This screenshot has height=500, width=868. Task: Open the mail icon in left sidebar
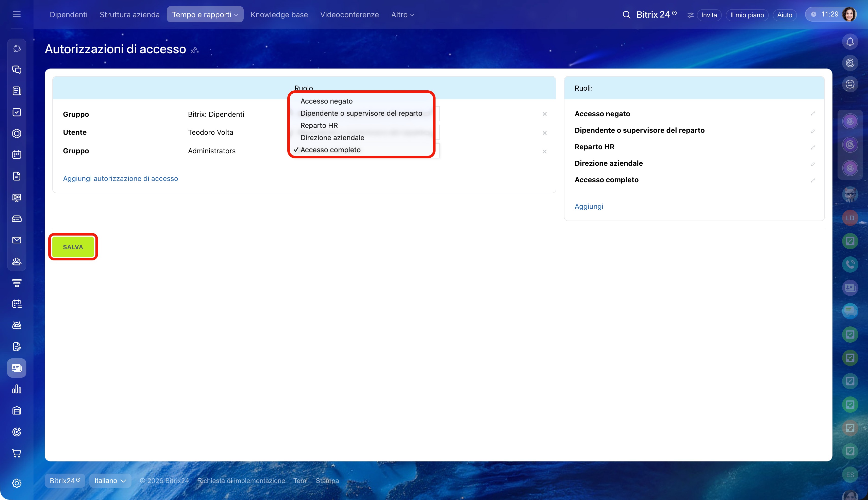coord(16,240)
